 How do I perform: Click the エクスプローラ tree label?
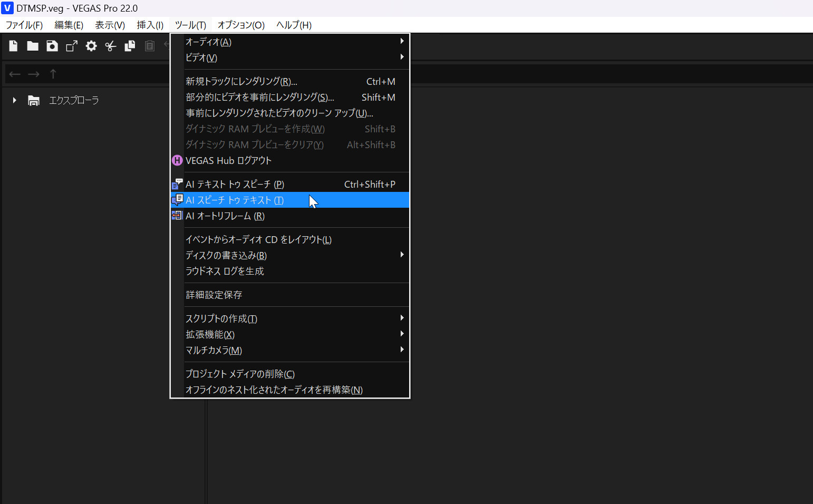point(74,100)
